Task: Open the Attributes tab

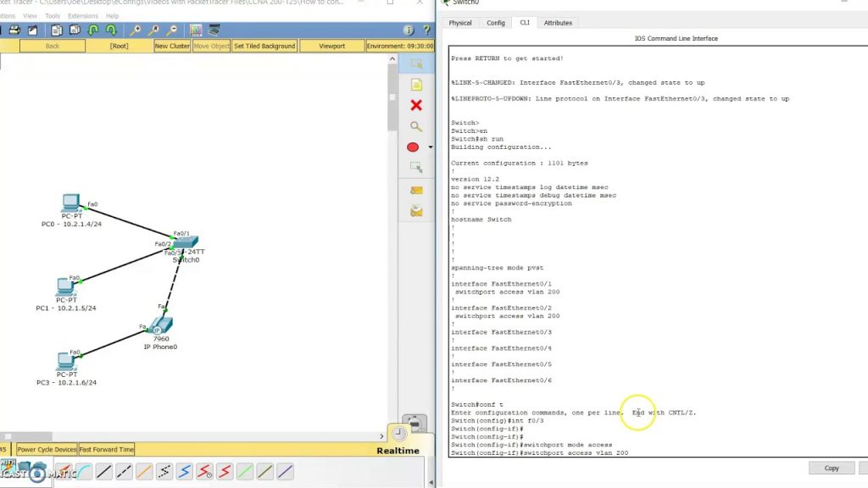Action: (x=558, y=23)
